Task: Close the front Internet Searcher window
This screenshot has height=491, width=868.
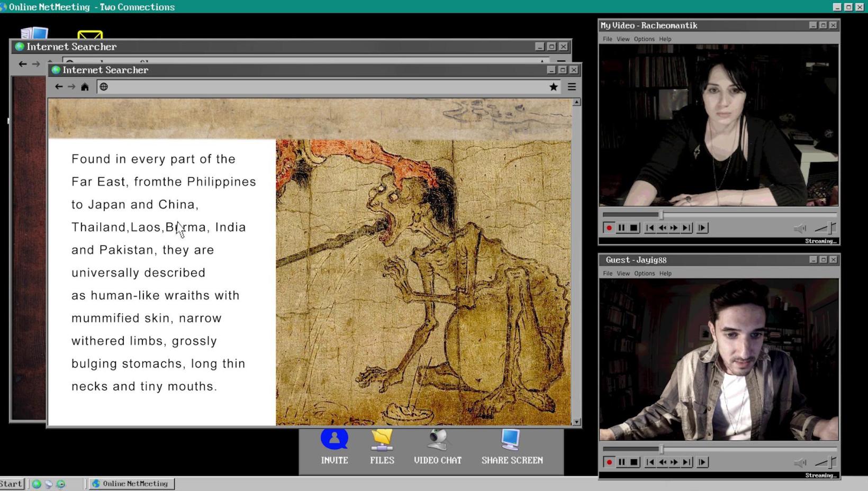Action: pos(574,70)
